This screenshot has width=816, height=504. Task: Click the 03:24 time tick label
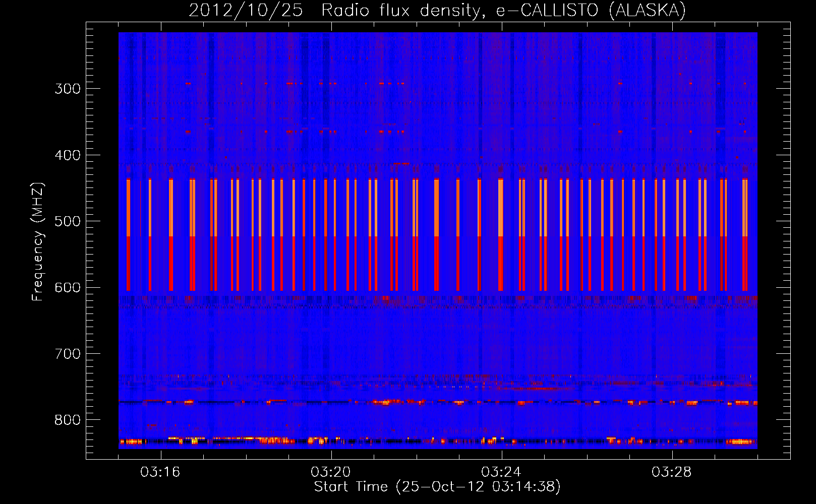[501, 472]
